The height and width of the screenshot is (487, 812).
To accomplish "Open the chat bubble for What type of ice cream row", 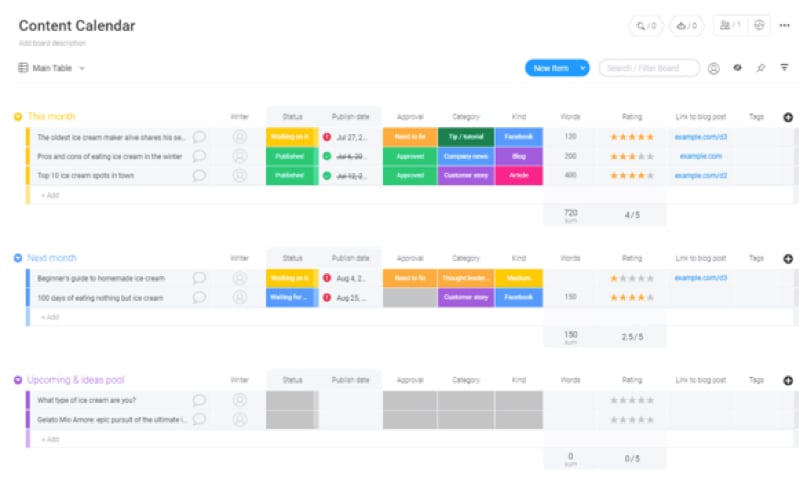I will pos(199,400).
